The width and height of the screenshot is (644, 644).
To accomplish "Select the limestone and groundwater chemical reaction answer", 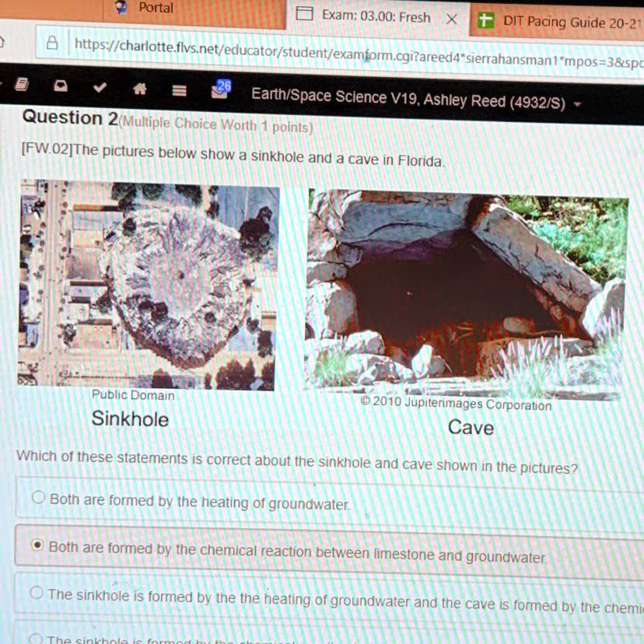I will click(x=37, y=545).
